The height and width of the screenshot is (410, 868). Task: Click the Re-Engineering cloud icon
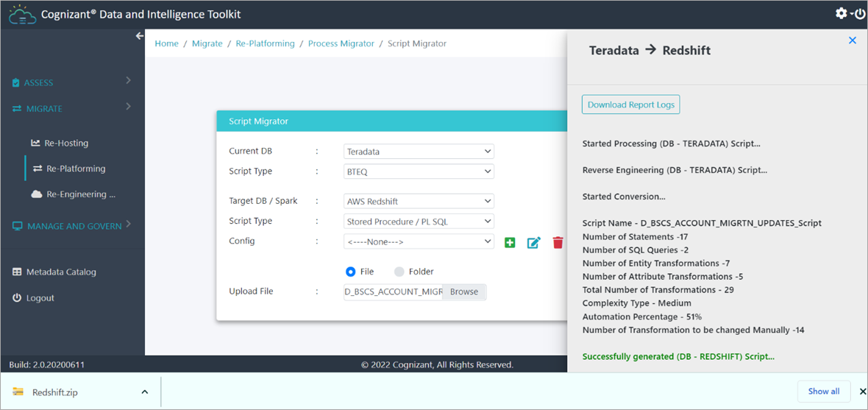(x=37, y=194)
